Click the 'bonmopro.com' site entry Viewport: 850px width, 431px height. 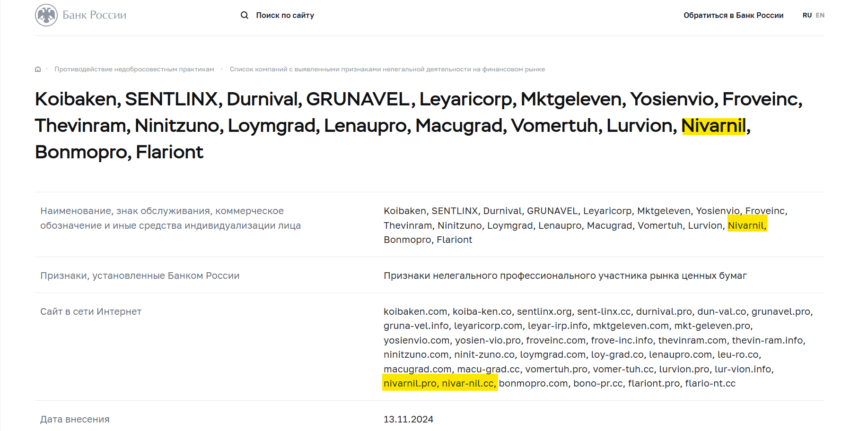[x=533, y=383]
